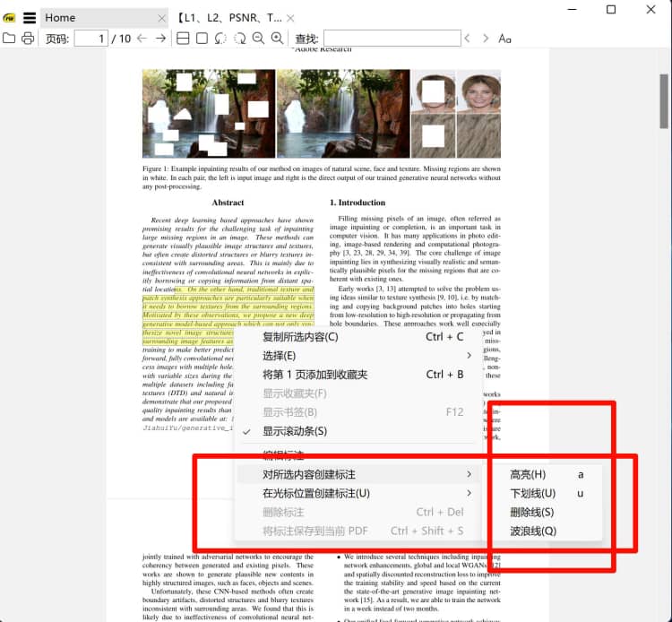
Task: Select continuous layout view icon
Action: (183, 39)
